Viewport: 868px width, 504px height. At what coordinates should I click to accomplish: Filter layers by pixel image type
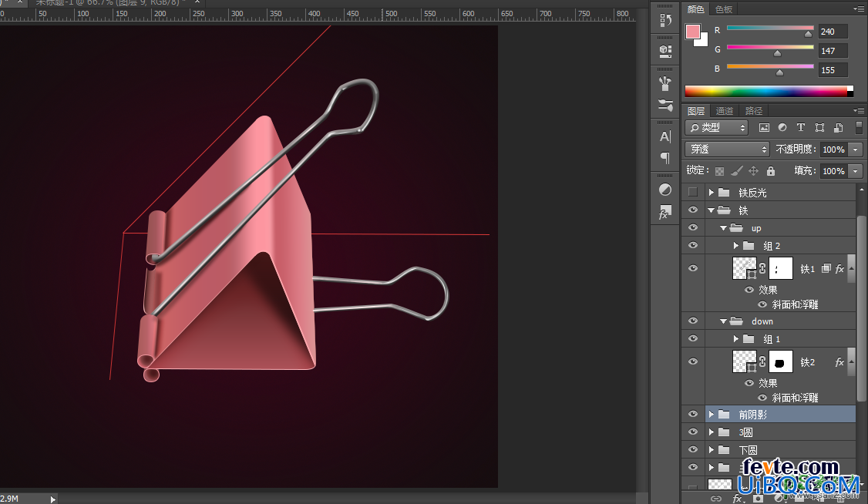pos(764,128)
